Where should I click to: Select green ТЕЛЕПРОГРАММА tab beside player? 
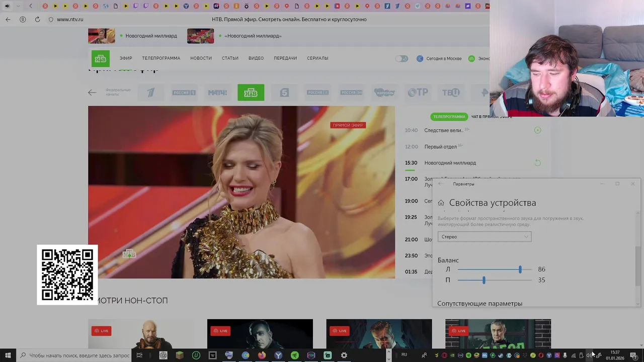click(x=449, y=117)
